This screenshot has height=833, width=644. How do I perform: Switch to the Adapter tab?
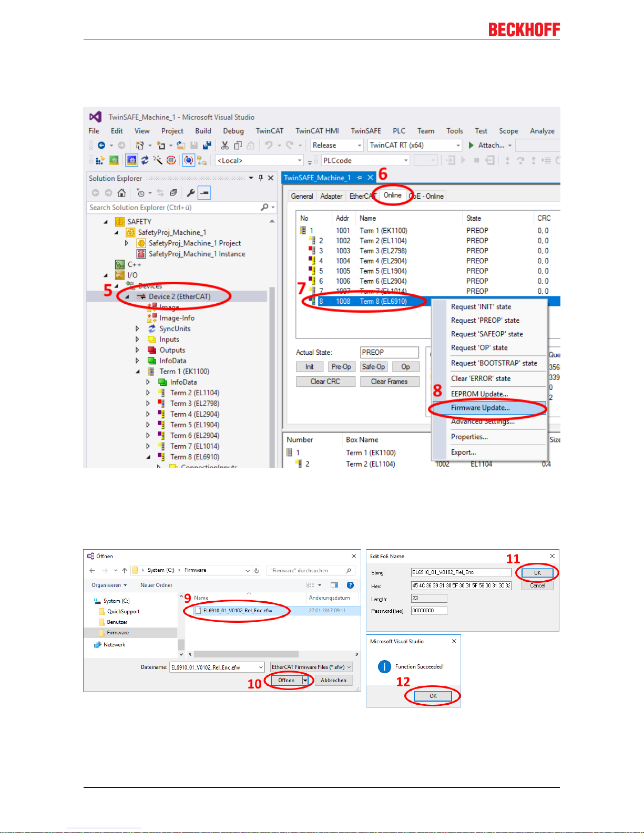(x=331, y=196)
